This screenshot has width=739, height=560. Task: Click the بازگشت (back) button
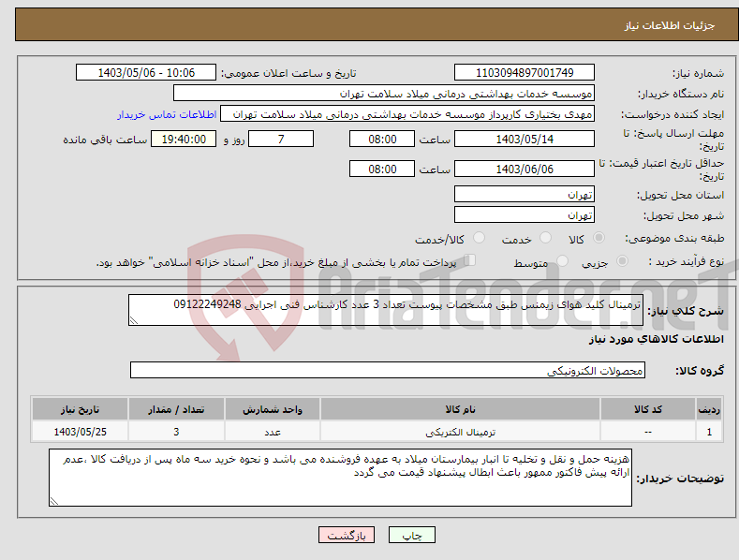tap(347, 535)
